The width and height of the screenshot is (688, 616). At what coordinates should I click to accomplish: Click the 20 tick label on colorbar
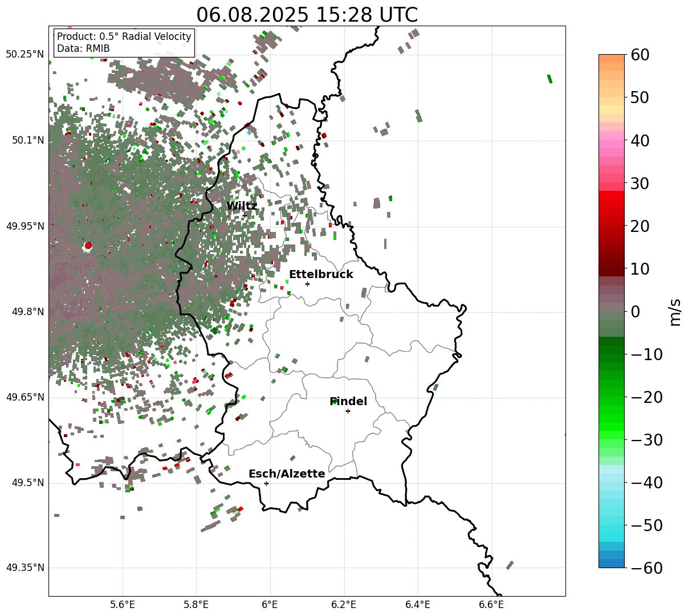[640, 226]
